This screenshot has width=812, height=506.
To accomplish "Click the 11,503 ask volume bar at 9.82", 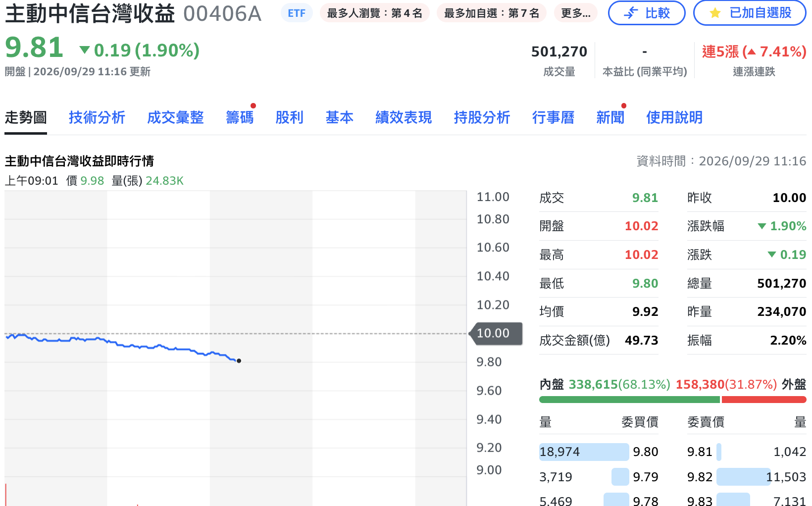I will (744, 477).
